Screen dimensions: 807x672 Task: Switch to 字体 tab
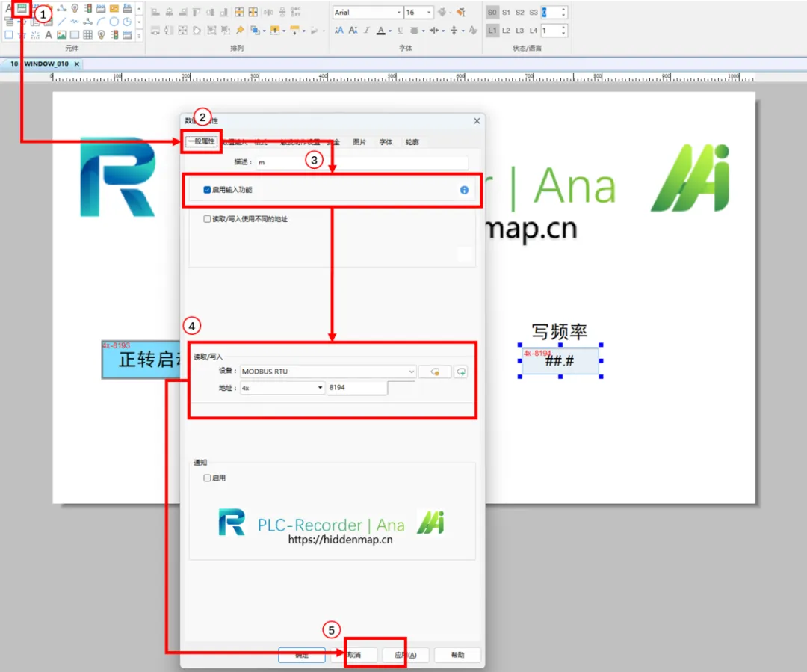click(386, 142)
